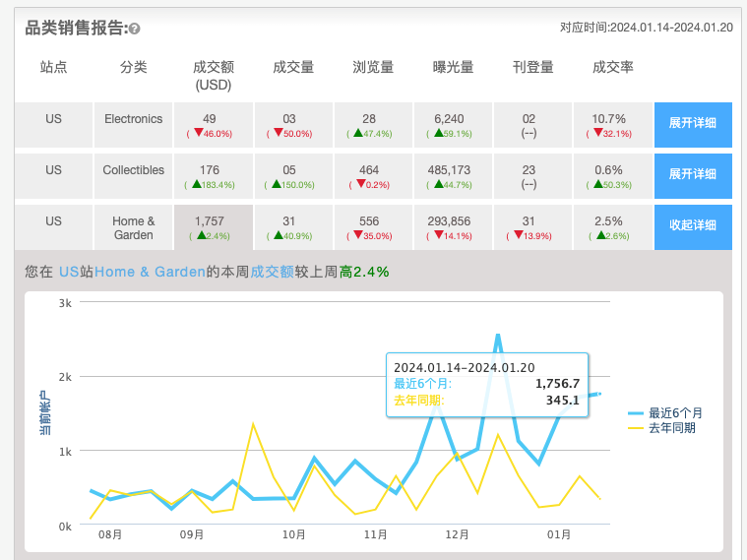
Task: Click the 品类销售报告 panel title
Action: [76, 29]
